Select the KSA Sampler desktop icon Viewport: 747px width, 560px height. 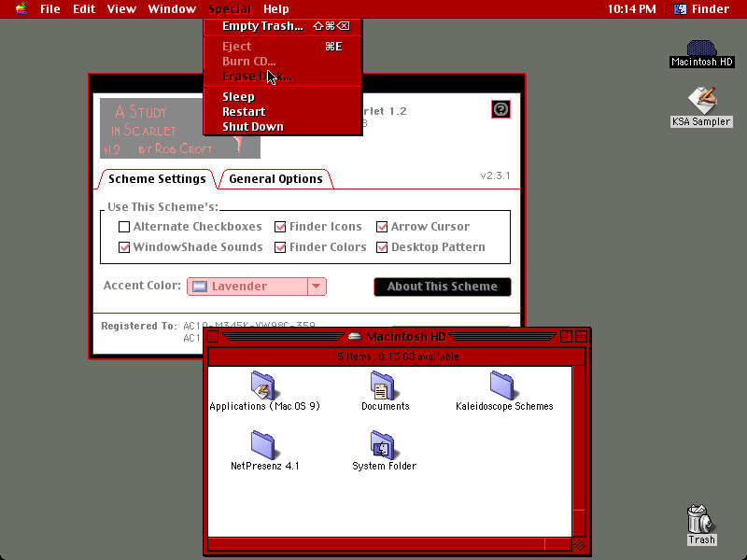coord(701,106)
